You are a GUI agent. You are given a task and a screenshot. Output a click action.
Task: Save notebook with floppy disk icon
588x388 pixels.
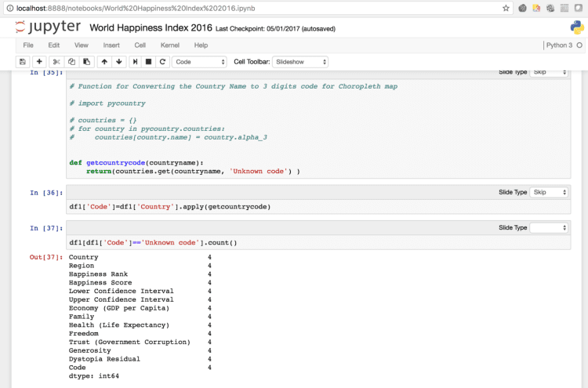coord(23,62)
